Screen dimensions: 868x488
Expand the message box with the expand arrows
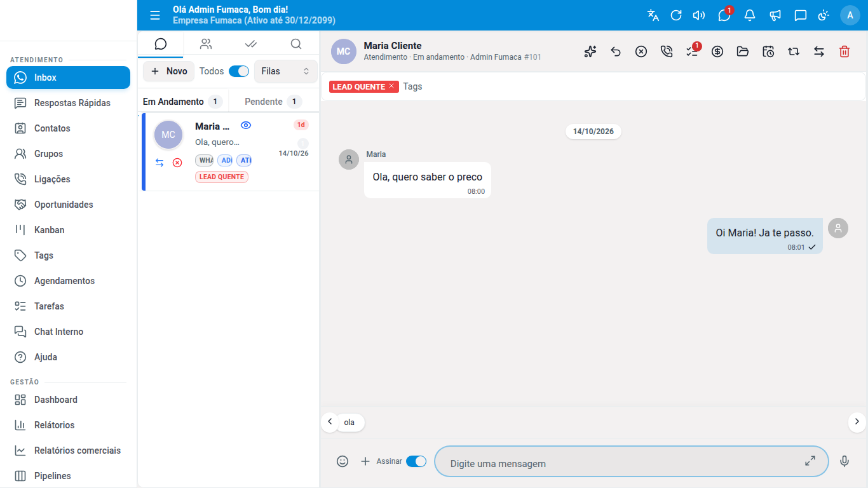(x=810, y=461)
